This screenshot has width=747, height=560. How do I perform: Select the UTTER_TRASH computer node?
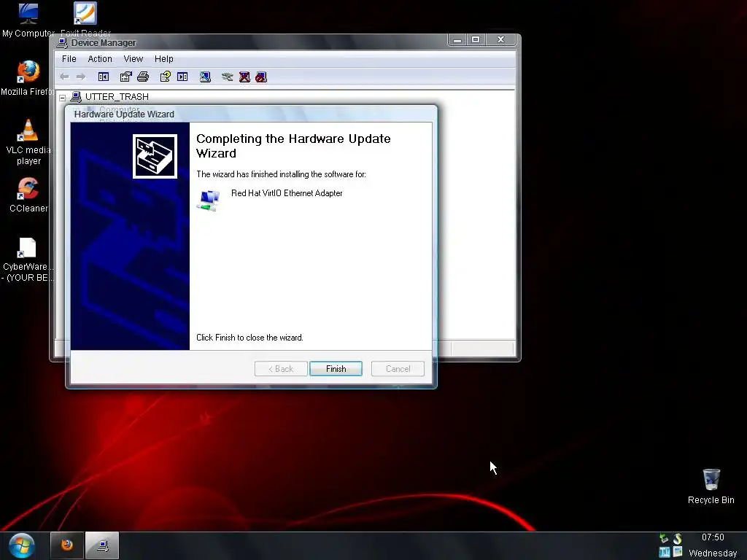click(117, 97)
